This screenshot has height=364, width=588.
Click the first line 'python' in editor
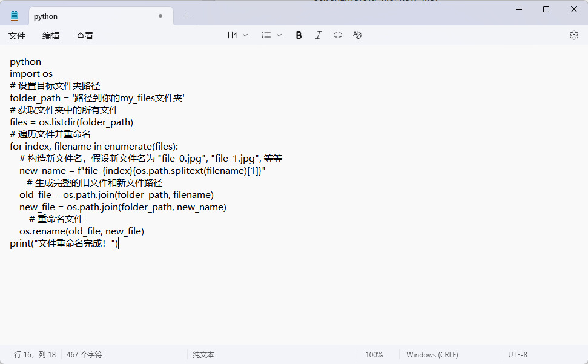click(x=25, y=62)
